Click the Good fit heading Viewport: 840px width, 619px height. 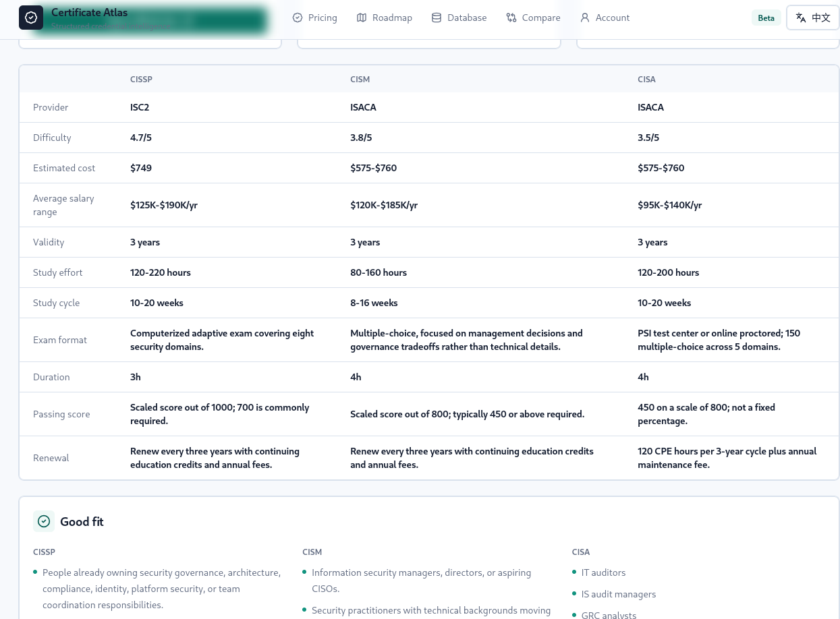coord(82,521)
